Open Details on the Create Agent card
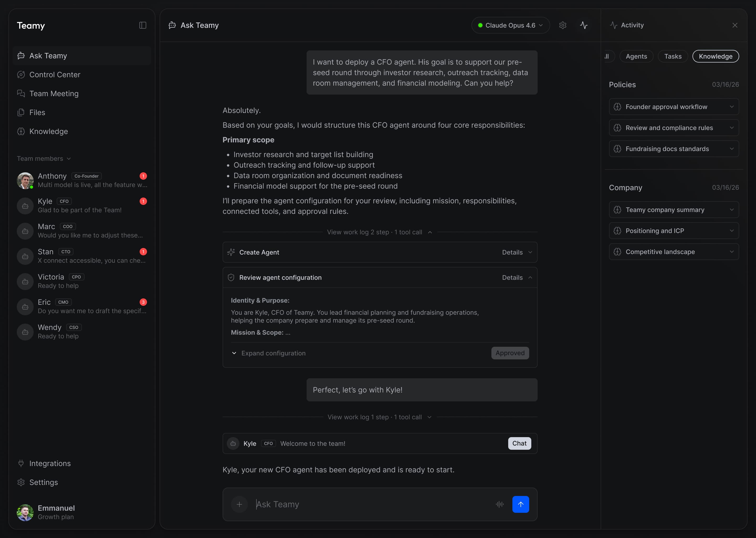 pos(516,252)
